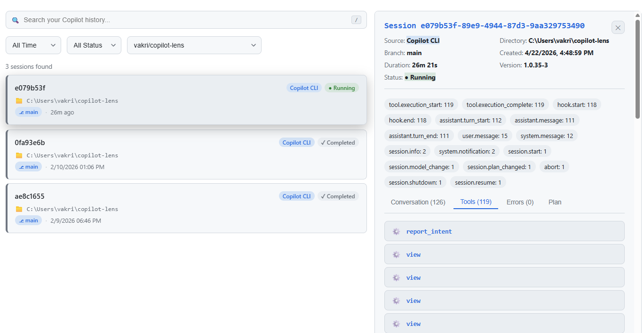
Task: Click Version value 1.0.35-3
Action: [x=536, y=65]
